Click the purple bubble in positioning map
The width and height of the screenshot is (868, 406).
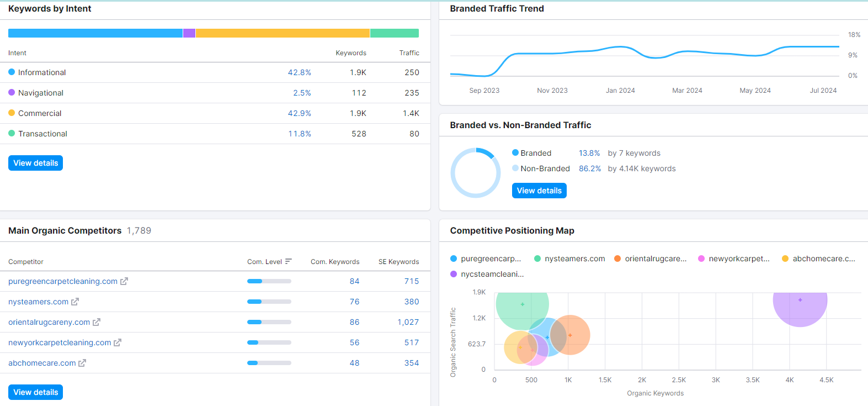coord(800,309)
